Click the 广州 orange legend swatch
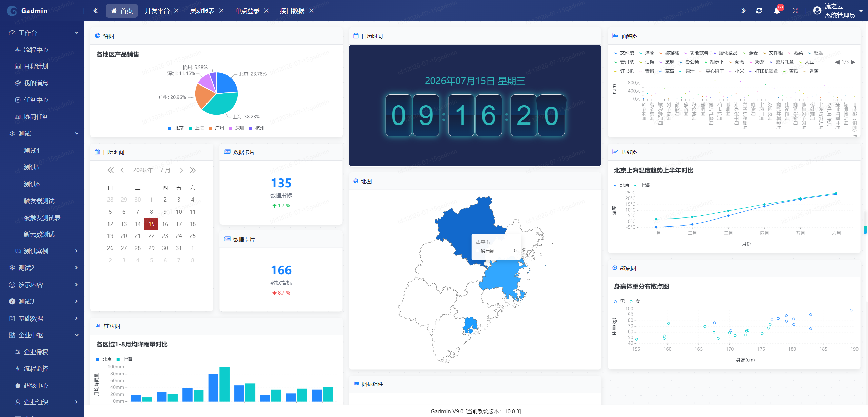 210,128
